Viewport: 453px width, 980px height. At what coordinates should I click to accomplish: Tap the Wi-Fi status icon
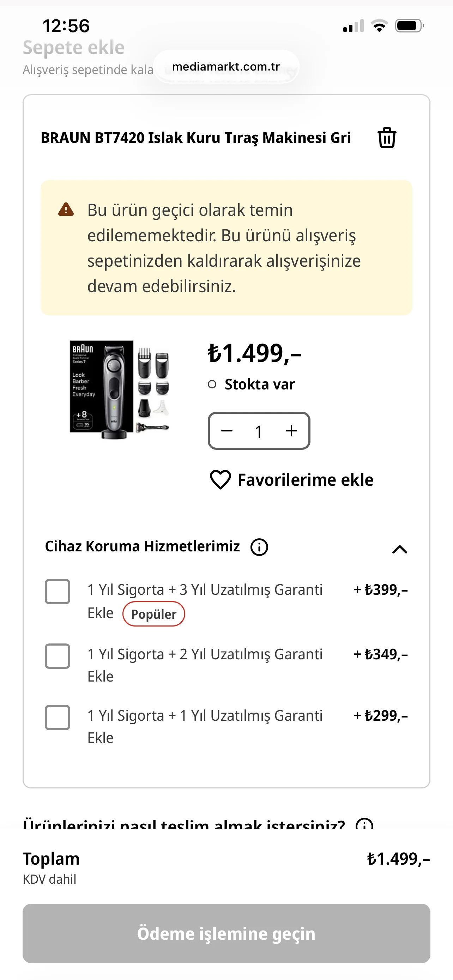(x=379, y=26)
